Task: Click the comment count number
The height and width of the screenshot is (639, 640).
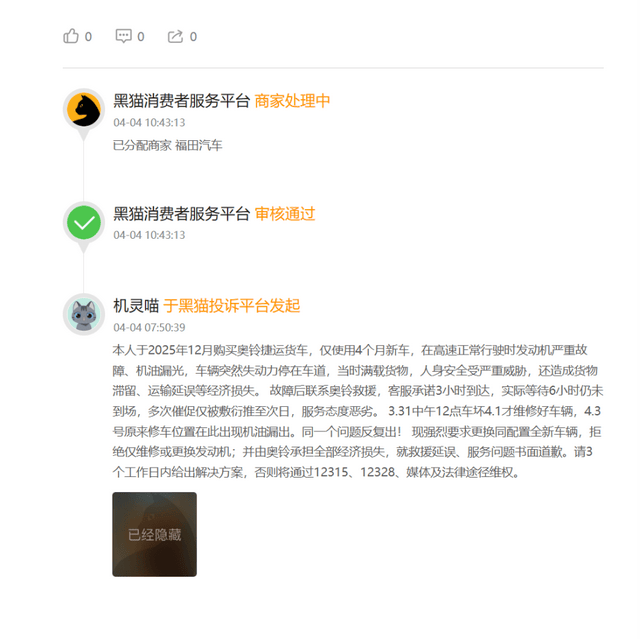Action: [140, 37]
